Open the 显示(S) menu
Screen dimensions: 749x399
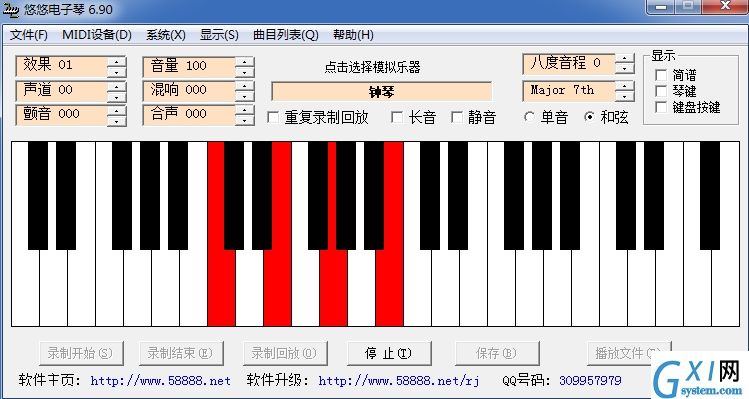[219, 35]
